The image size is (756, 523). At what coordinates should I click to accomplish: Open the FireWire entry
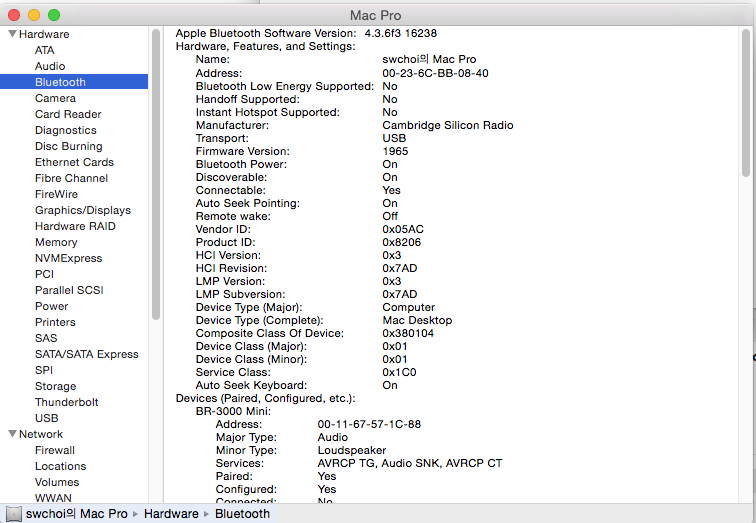point(56,194)
